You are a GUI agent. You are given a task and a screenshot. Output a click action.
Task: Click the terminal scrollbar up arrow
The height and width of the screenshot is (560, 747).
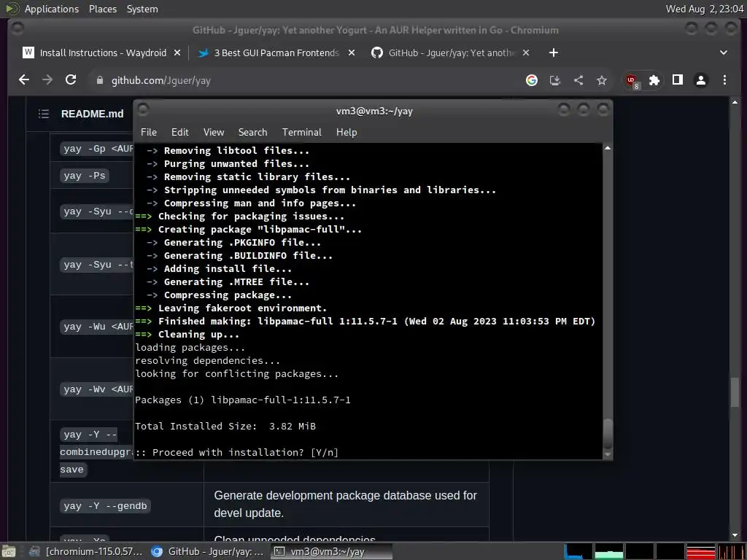pyautogui.click(x=608, y=148)
